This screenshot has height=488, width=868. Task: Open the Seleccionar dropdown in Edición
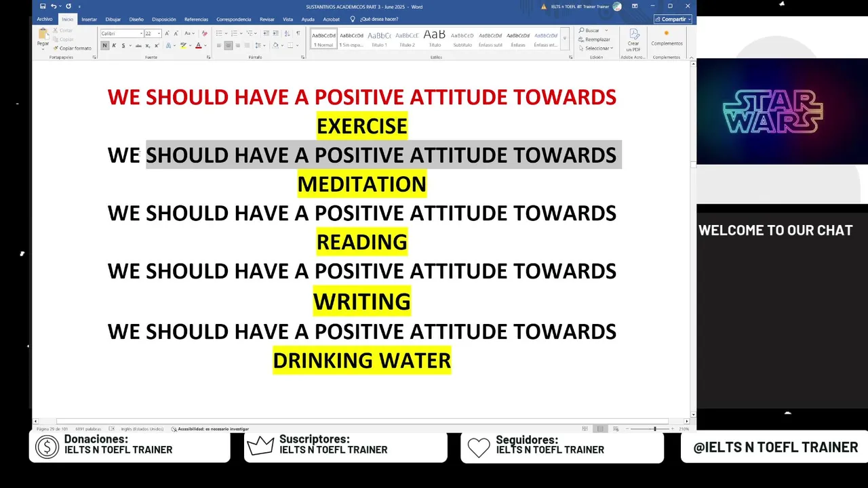point(595,48)
